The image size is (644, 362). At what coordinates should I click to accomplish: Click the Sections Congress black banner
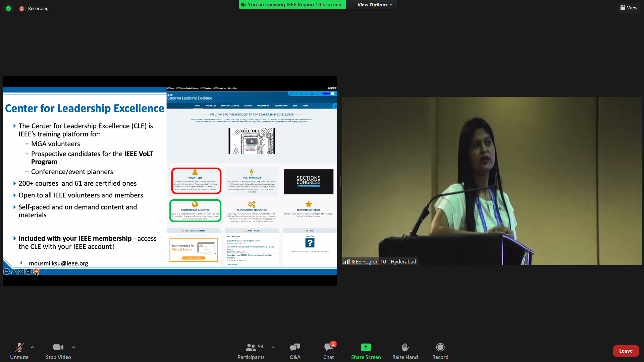click(309, 182)
